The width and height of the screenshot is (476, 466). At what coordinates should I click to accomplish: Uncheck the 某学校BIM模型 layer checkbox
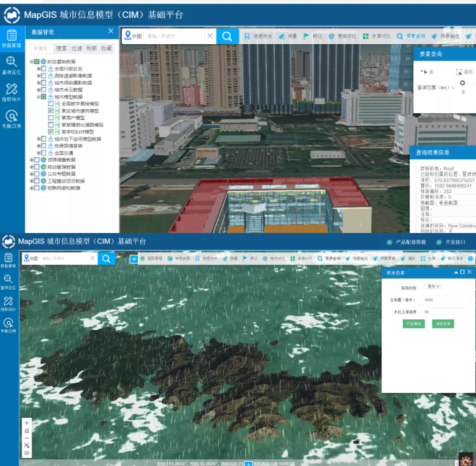(51, 132)
